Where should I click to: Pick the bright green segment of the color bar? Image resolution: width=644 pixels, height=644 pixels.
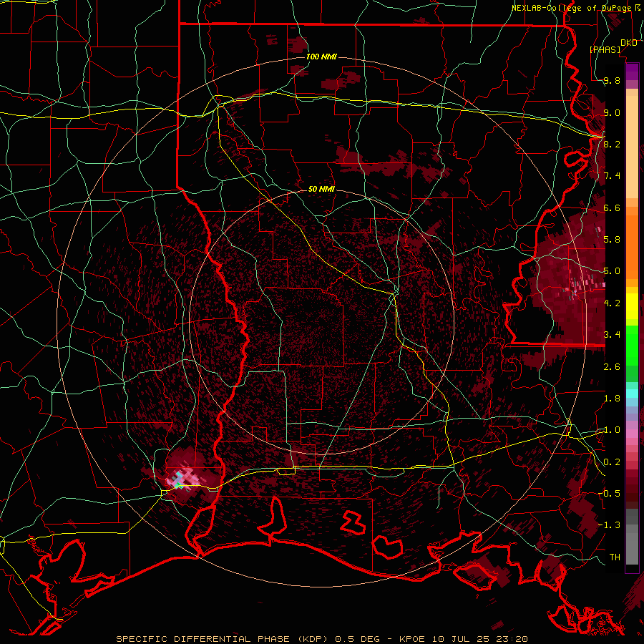[632, 345]
